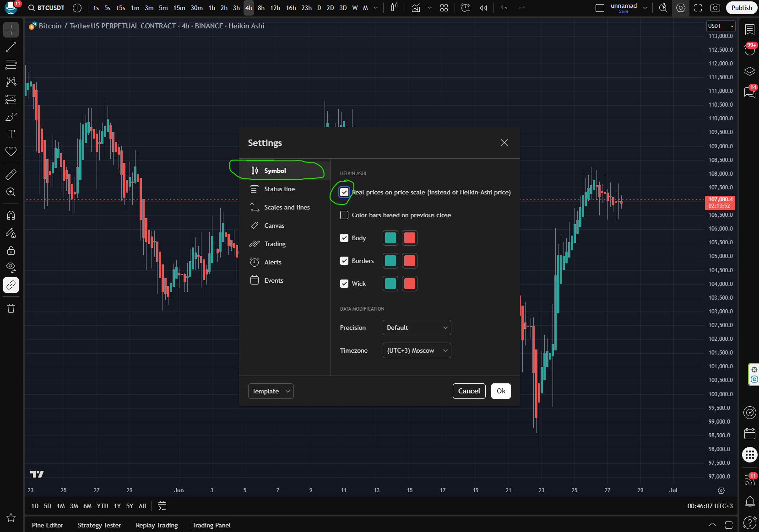Screen dimensions: 759x532
Task: Select the 1h timeframe interval
Action: click(211, 8)
